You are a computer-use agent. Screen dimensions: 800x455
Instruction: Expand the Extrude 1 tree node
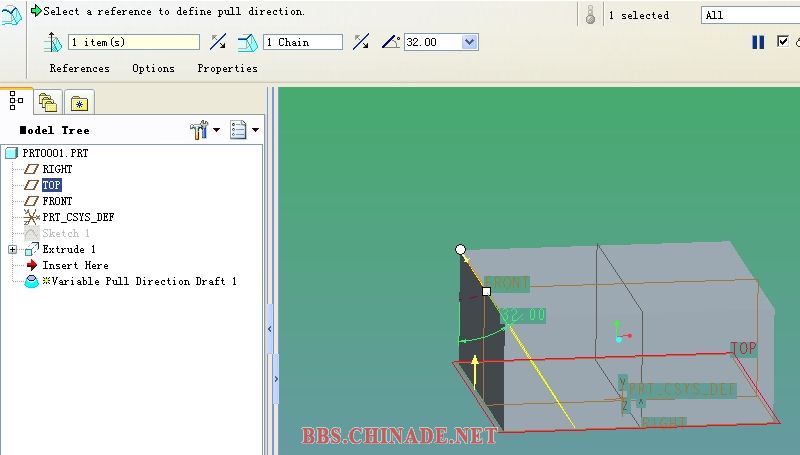pos(12,249)
